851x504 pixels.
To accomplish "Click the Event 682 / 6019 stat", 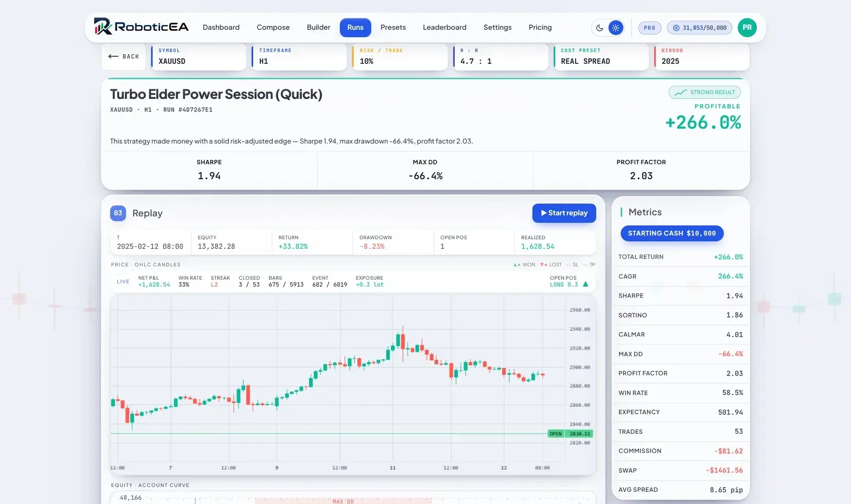I will coord(329,281).
